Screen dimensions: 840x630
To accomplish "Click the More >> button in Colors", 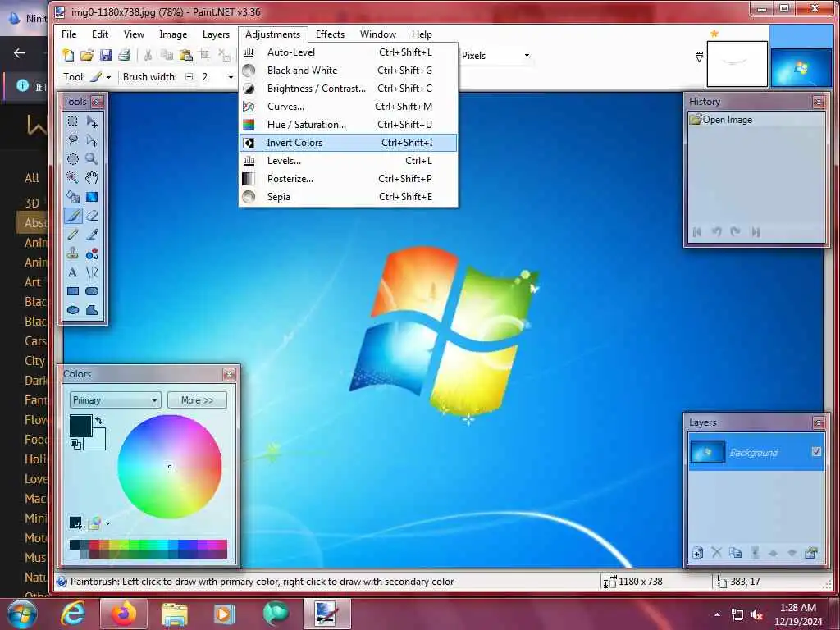I will pos(197,400).
